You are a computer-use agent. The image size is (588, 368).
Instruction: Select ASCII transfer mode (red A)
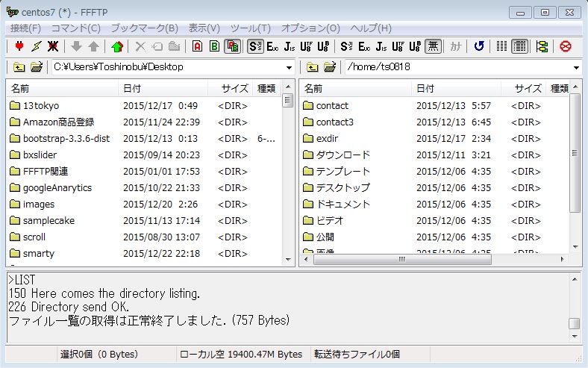[x=197, y=46]
